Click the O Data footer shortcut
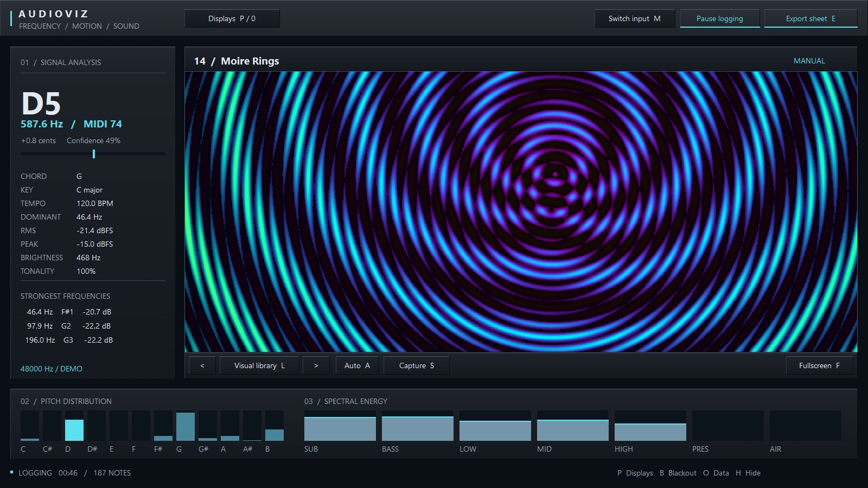Image resolution: width=868 pixels, height=488 pixels. pyautogui.click(x=716, y=473)
